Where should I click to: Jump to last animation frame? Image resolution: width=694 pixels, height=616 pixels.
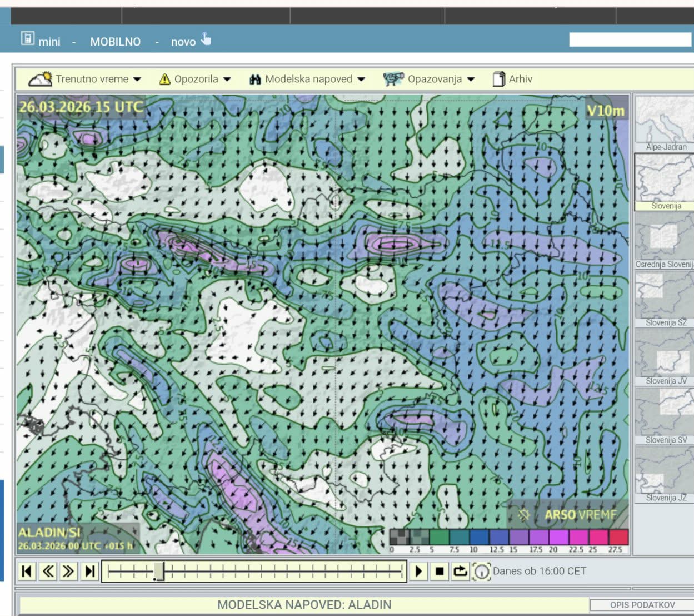pos(89,571)
